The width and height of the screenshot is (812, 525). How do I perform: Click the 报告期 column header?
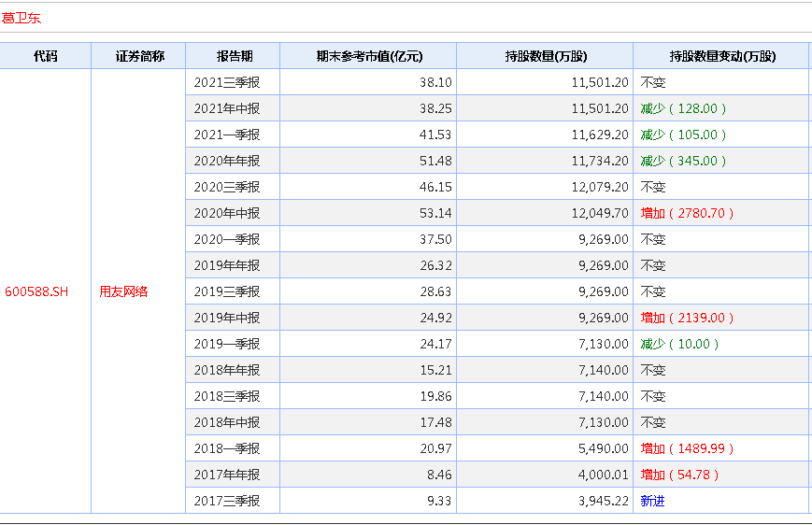tap(233, 56)
